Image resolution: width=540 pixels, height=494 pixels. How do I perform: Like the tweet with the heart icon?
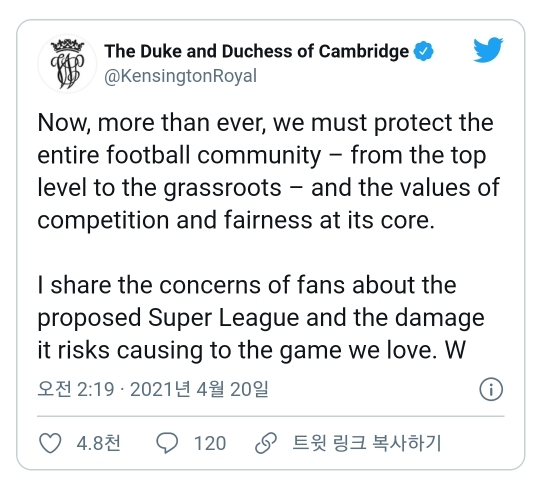click(50, 443)
